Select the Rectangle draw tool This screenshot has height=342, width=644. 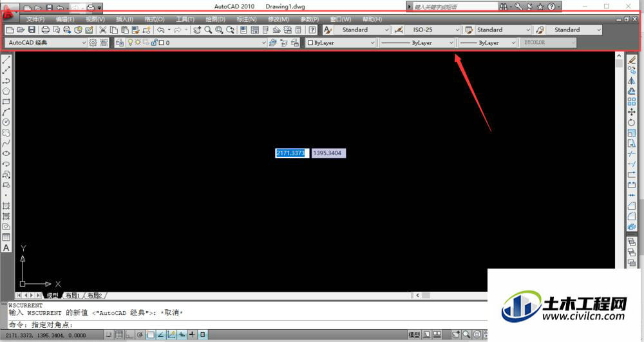tap(6, 101)
